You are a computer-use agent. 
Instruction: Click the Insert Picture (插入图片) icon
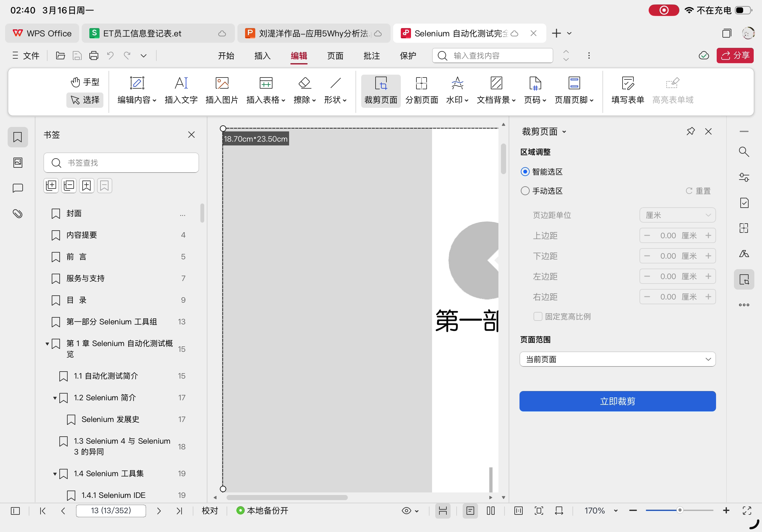click(222, 83)
